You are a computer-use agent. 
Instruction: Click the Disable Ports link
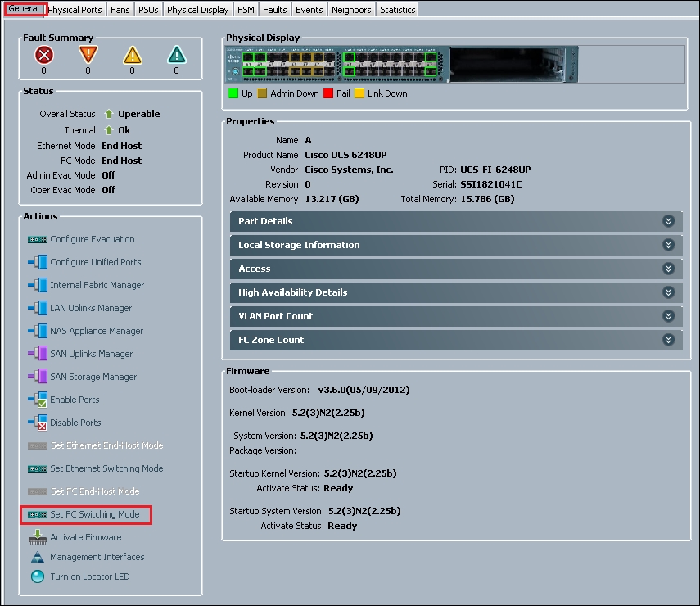75,423
